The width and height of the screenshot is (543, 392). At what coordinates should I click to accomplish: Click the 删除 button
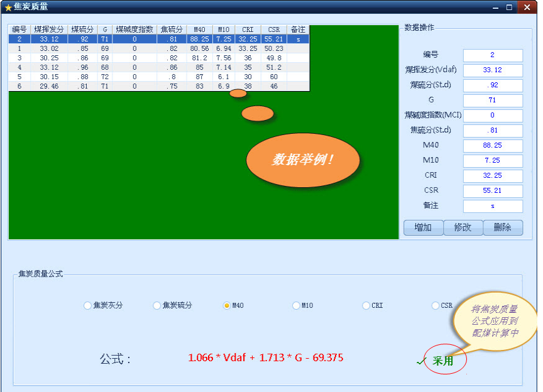pos(503,227)
